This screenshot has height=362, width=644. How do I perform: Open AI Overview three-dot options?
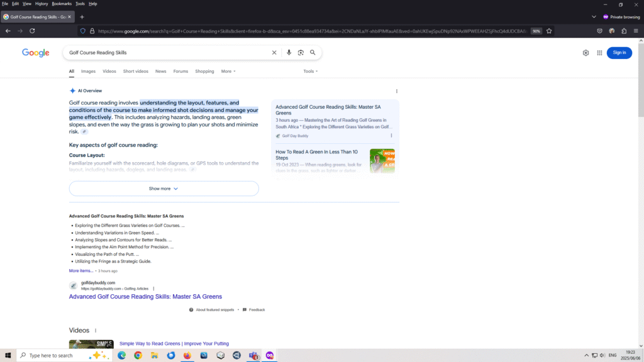click(x=396, y=91)
